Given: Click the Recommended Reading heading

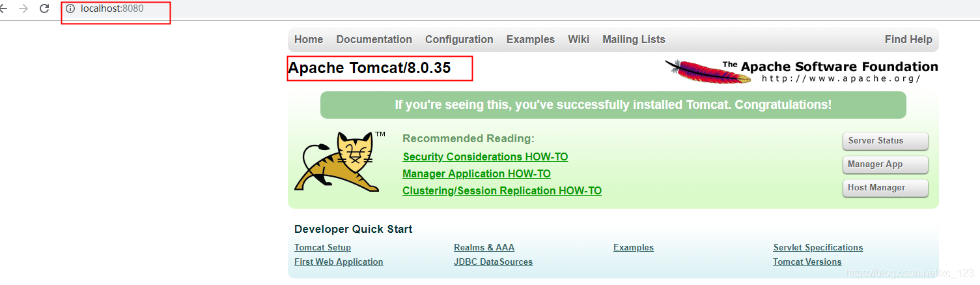Looking at the screenshot, I should (468, 138).
